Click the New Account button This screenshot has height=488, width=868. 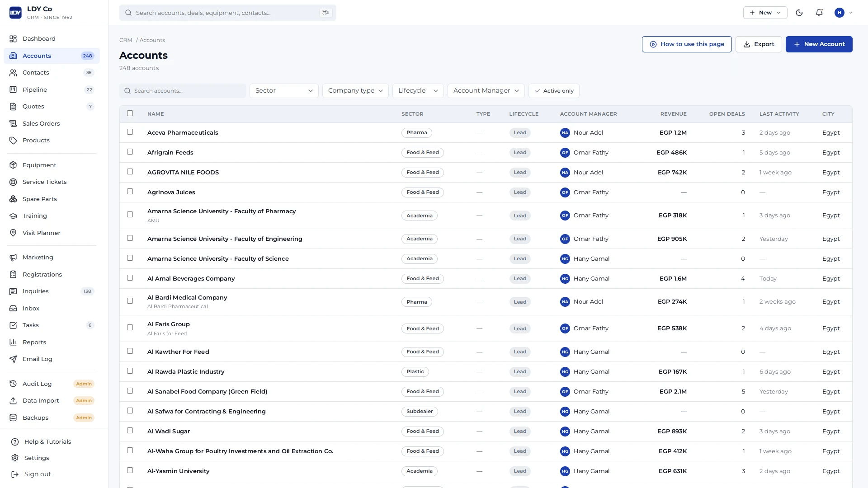pyautogui.click(x=819, y=44)
